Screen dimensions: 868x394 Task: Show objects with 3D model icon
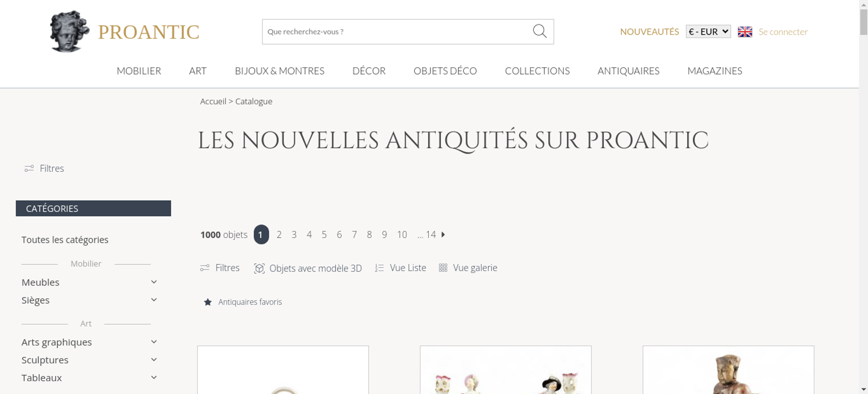pyautogui.click(x=259, y=268)
